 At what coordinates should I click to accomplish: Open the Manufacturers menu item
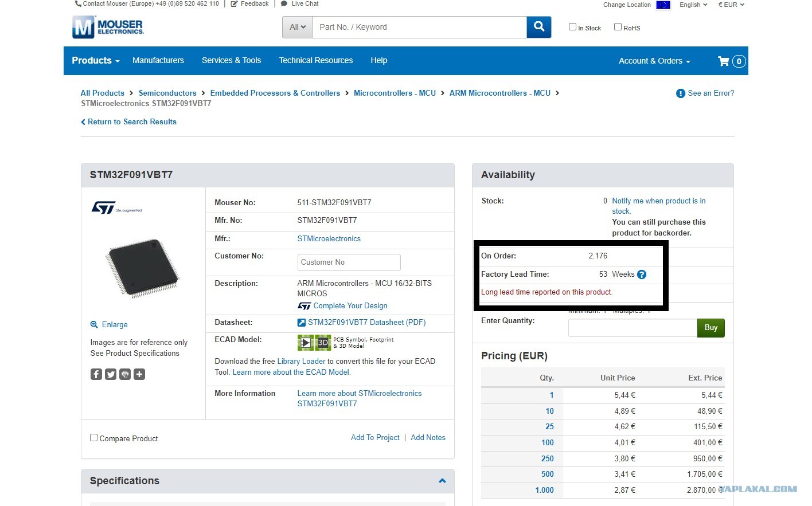158,60
